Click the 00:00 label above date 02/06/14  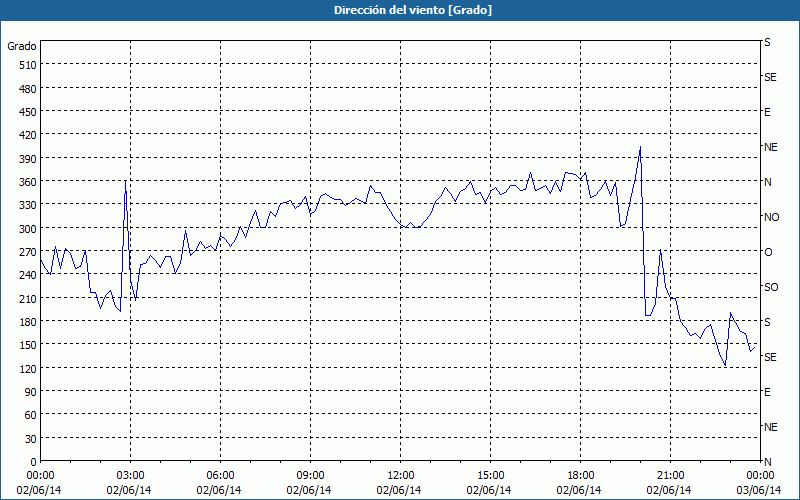pos(40,476)
